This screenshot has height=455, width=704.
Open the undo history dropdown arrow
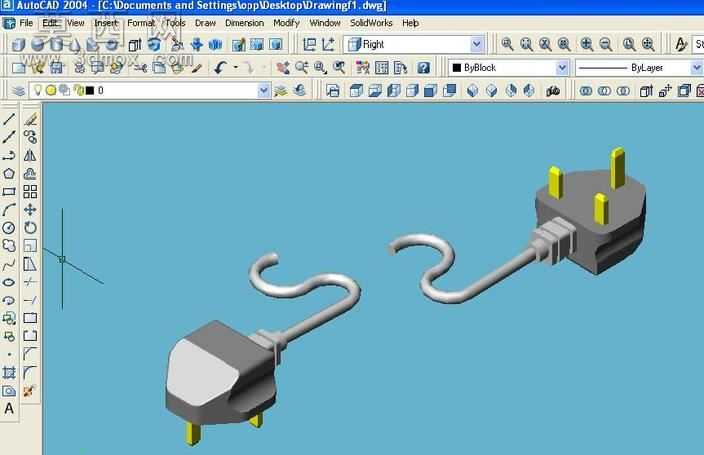point(235,67)
